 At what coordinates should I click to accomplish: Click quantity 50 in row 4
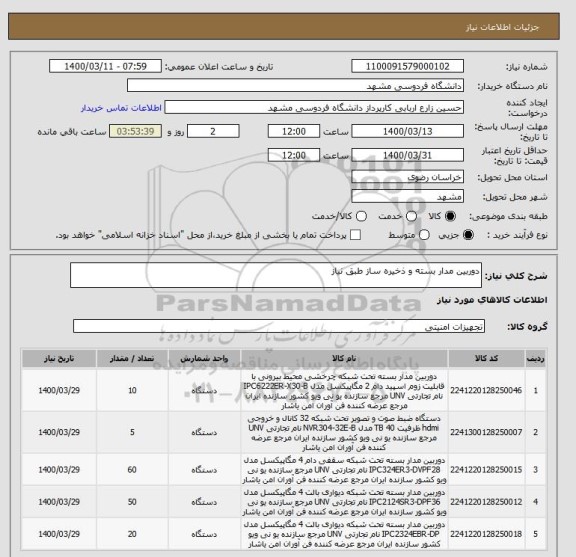tap(132, 502)
